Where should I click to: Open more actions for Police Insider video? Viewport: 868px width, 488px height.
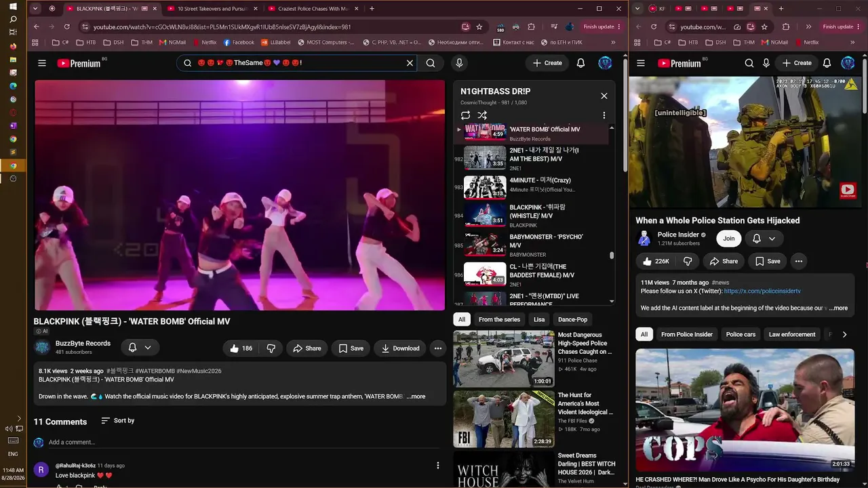click(799, 261)
